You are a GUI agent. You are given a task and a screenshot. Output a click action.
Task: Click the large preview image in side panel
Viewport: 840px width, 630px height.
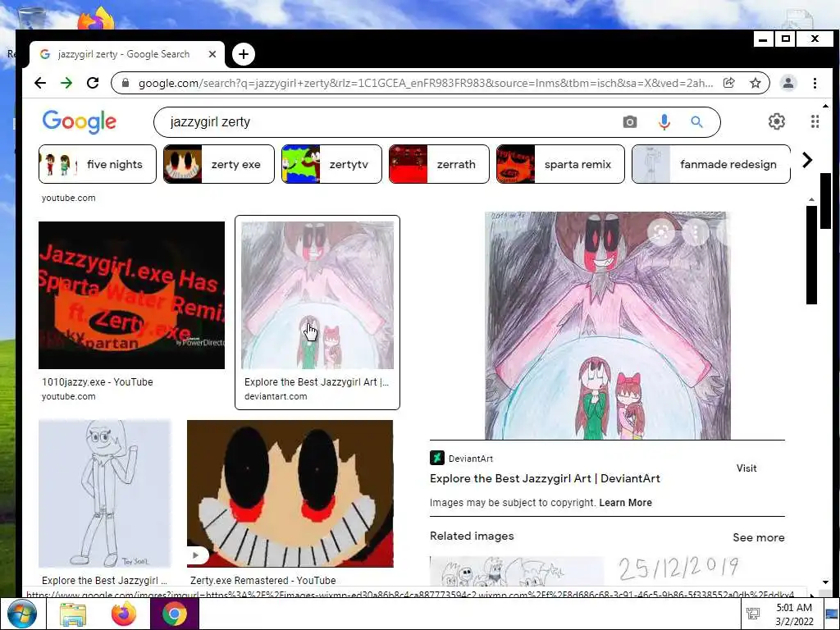tap(608, 326)
